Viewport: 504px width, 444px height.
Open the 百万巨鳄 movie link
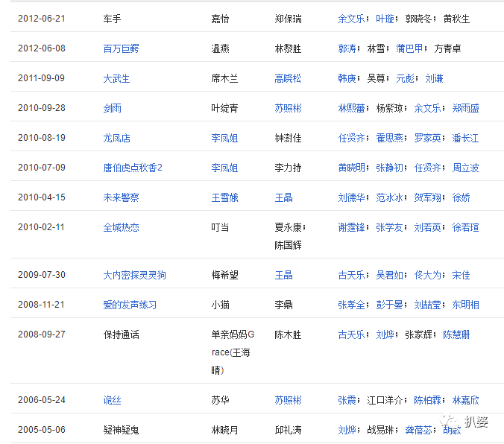pyautogui.click(x=121, y=48)
